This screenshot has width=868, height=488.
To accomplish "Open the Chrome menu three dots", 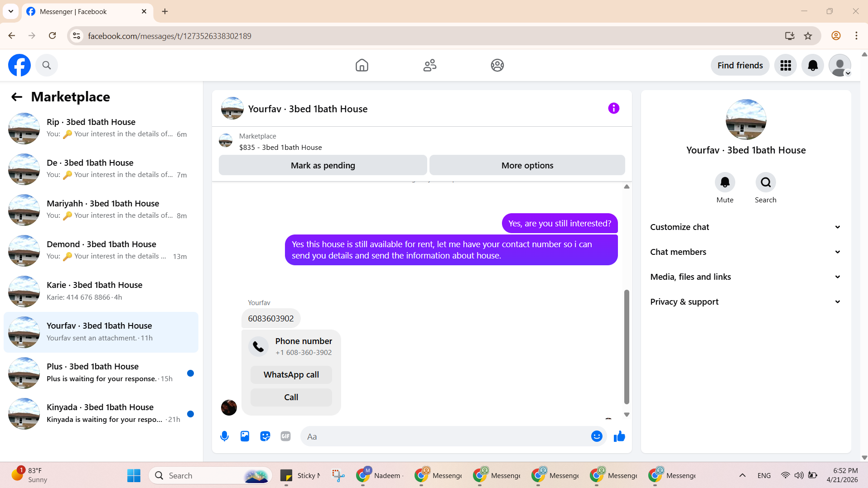I will [x=856, y=36].
